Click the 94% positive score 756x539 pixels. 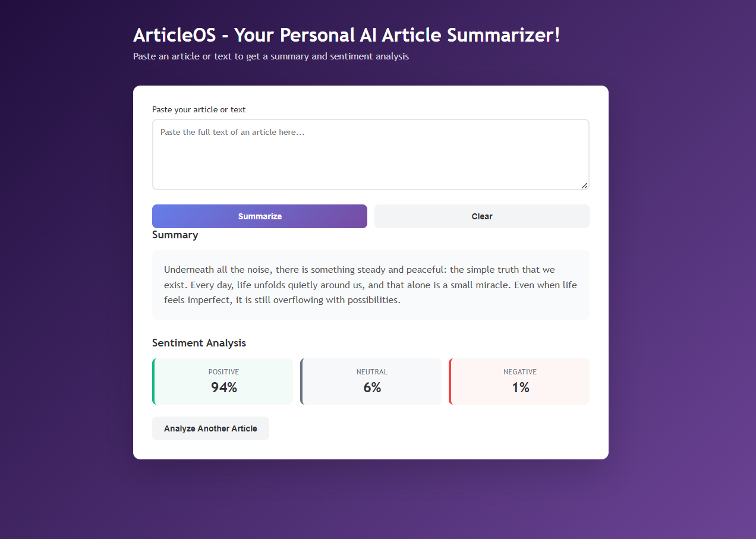point(223,387)
